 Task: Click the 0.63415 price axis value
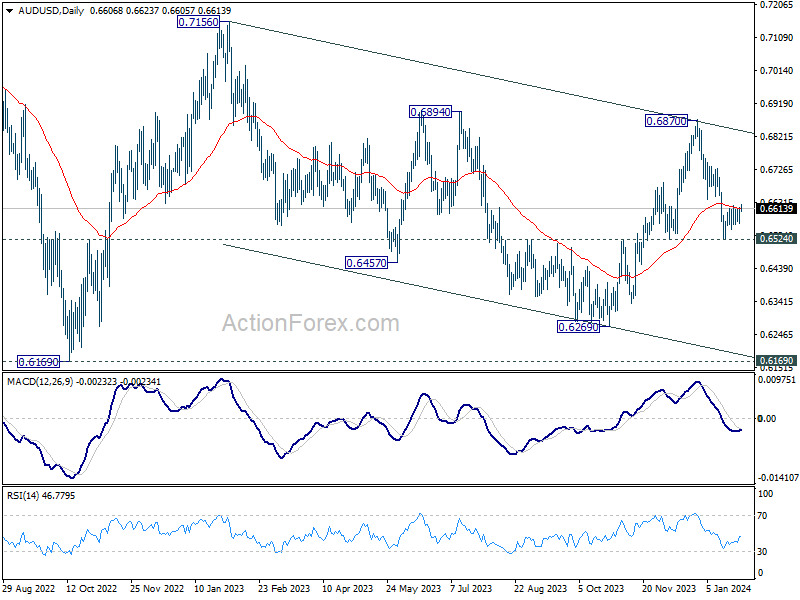(776, 302)
